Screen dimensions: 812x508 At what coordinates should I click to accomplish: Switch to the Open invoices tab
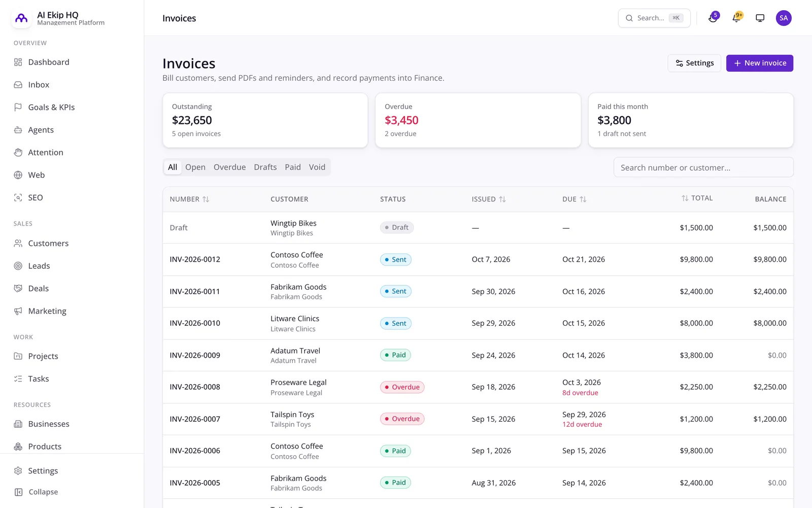[x=195, y=167]
